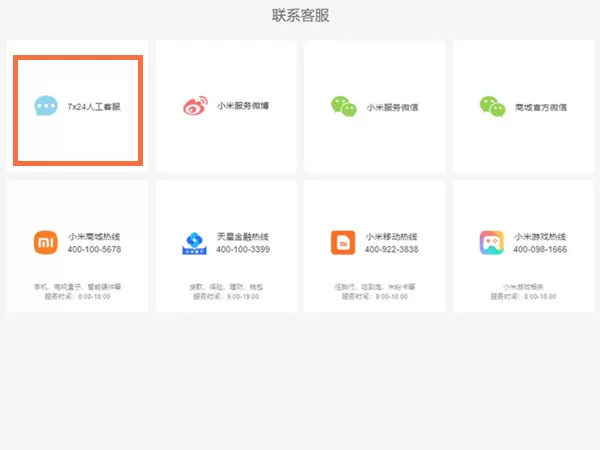Click the 小米游戏热线 title
Viewport: 600px width, 450px height.
coord(540,236)
